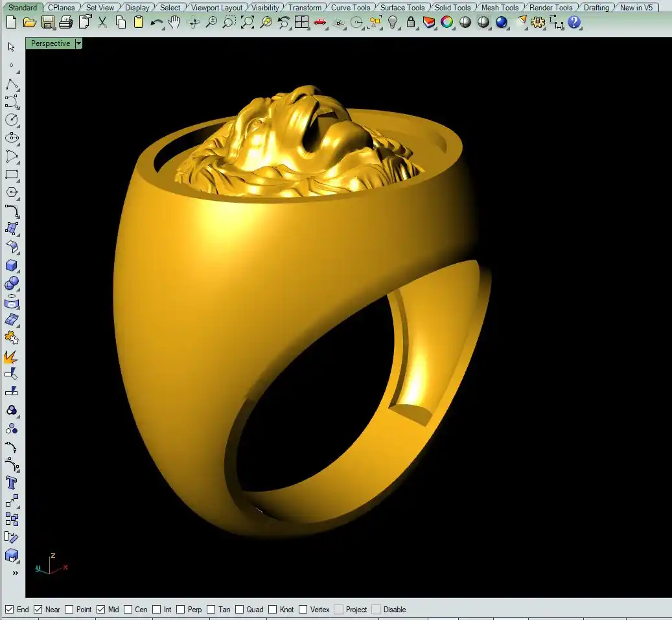Click the Polyline tool icon
This screenshot has width=672, height=620.
click(11, 85)
